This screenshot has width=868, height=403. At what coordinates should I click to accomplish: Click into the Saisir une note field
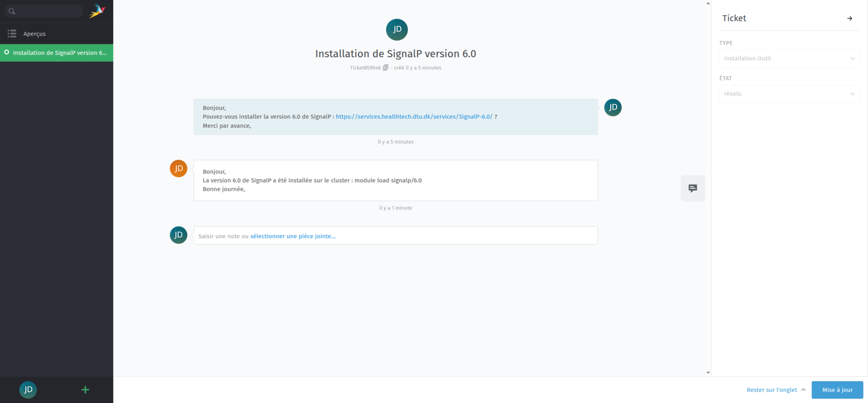(396, 235)
